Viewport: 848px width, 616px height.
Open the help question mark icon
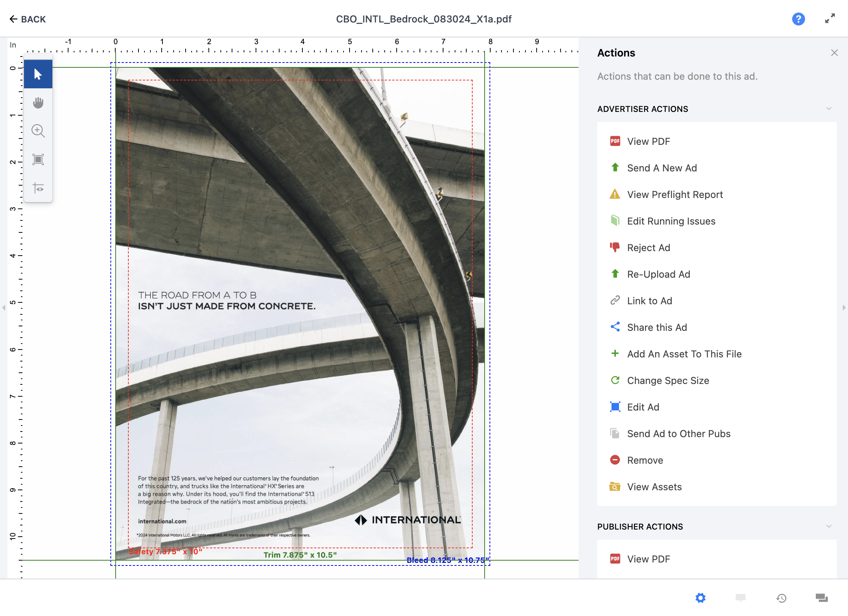pos(798,19)
